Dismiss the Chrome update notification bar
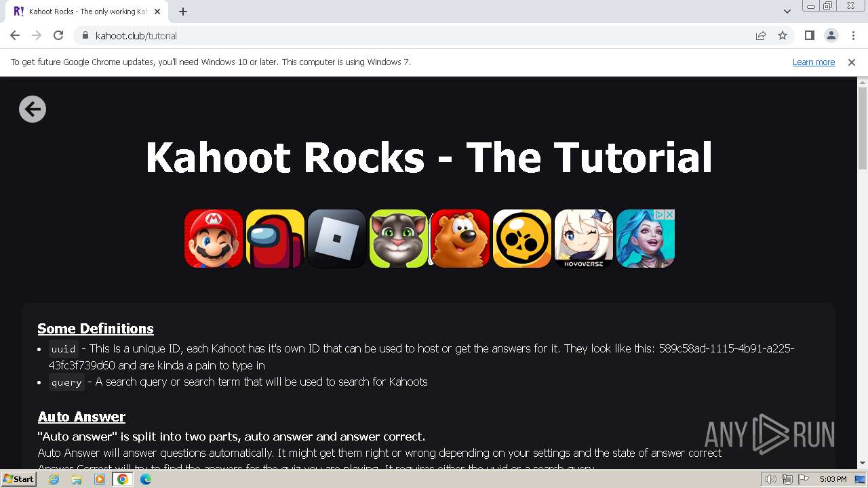This screenshot has width=868, height=488. tap(852, 62)
